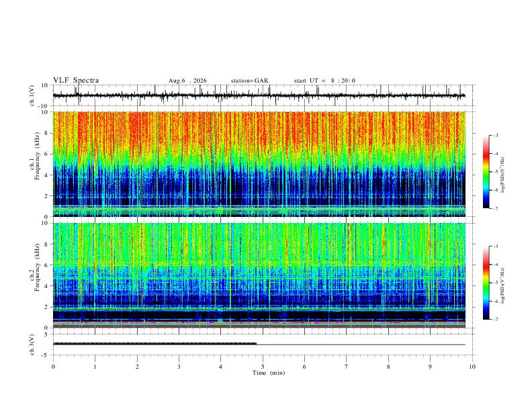Click the "ch.3(V)" axis label

[32, 345]
